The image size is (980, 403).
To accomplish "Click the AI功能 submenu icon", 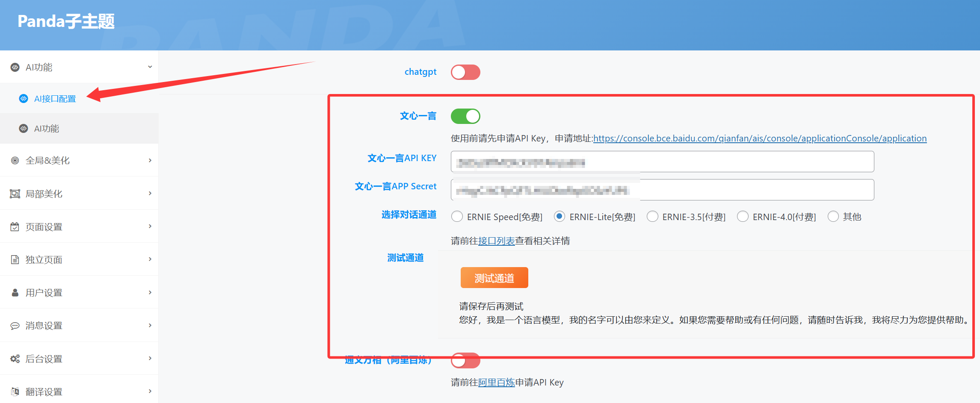I will coord(24,129).
